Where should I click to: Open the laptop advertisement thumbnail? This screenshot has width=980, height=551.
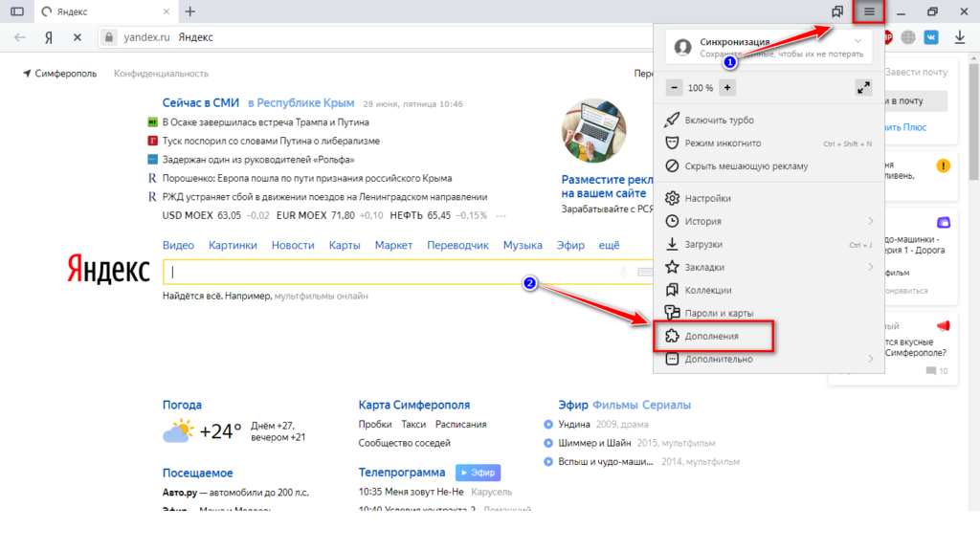click(x=593, y=131)
